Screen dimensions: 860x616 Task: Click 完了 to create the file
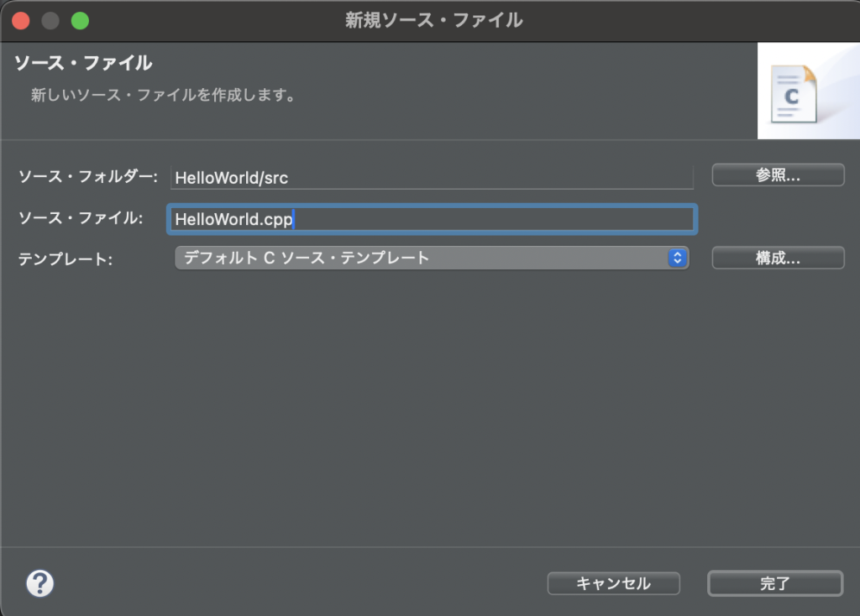point(774,583)
